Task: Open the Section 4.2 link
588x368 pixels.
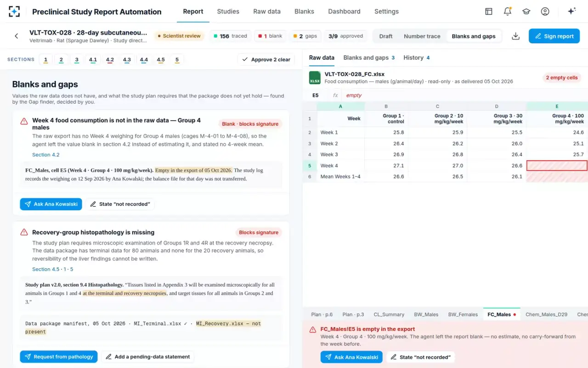Action: (46, 155)
